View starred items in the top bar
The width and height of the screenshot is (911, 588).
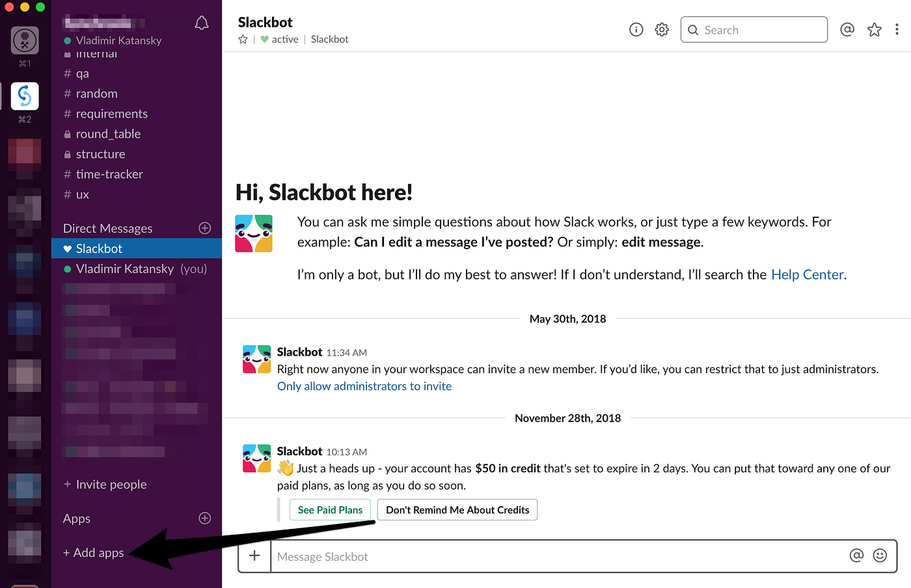click(x=874, y=29)
